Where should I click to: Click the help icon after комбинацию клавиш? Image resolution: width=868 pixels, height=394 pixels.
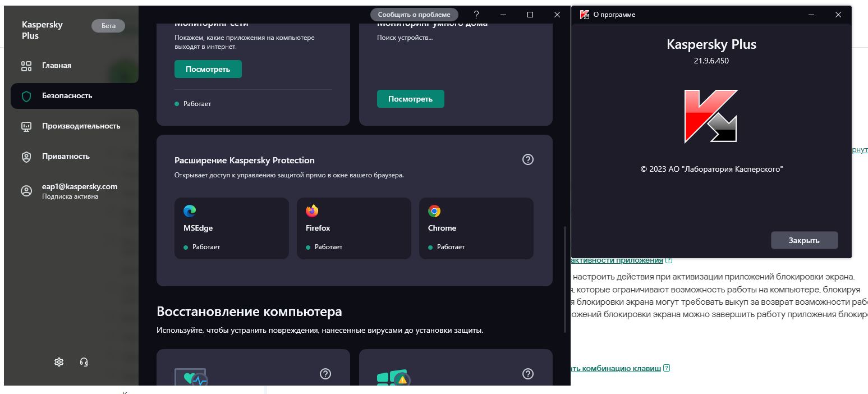[x=667, y=368]
